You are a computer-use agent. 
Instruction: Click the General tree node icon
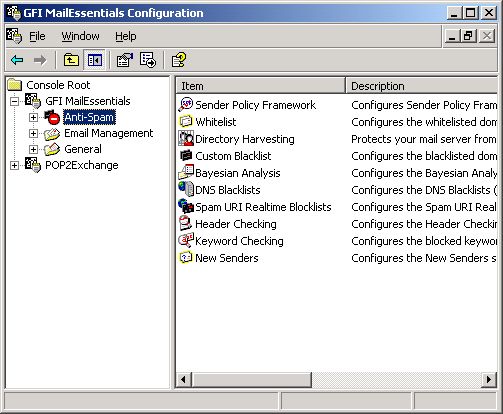coord(52,149)
